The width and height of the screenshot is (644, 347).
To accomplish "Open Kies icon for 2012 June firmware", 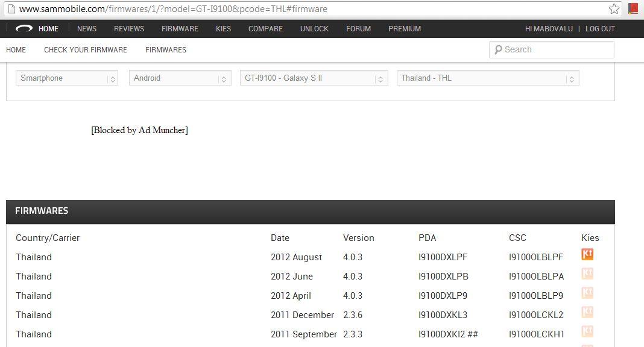I will [x=587, y=274].
